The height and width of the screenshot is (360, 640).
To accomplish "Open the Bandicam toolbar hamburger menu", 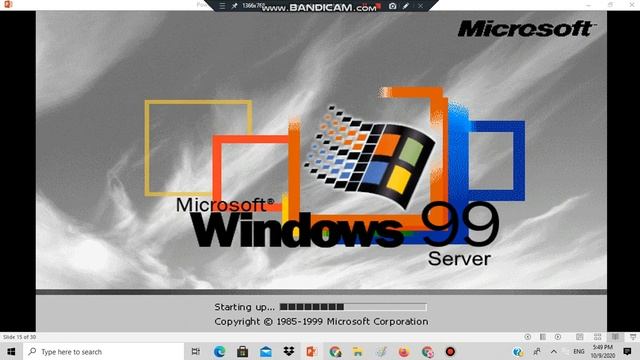I will coord(222,6).
